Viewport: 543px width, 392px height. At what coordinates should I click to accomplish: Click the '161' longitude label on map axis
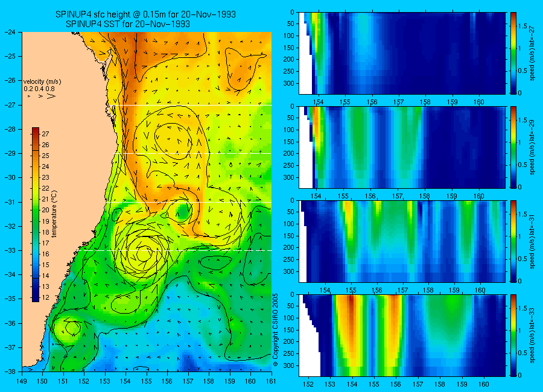(x=271, y=381)
